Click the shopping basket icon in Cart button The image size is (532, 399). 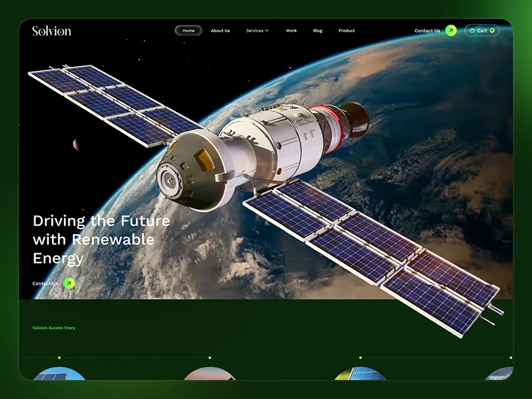pos(472,30)
